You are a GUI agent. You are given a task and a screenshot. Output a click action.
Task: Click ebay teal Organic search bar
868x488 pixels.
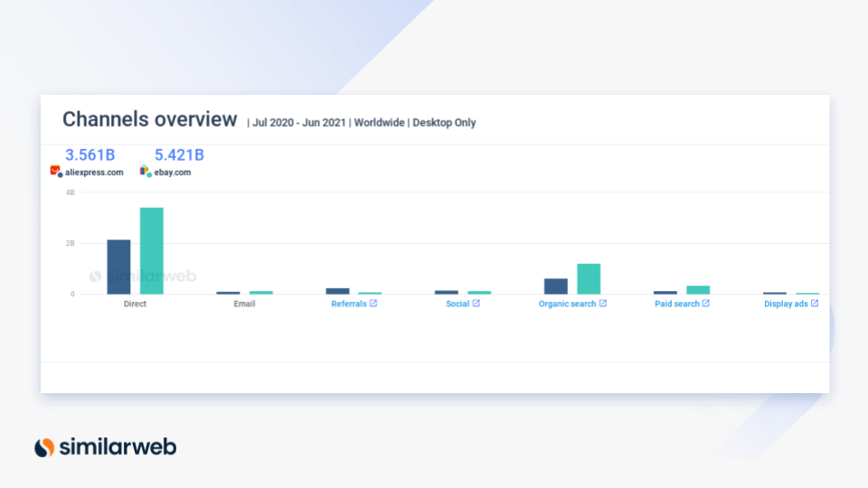(589, 279)
